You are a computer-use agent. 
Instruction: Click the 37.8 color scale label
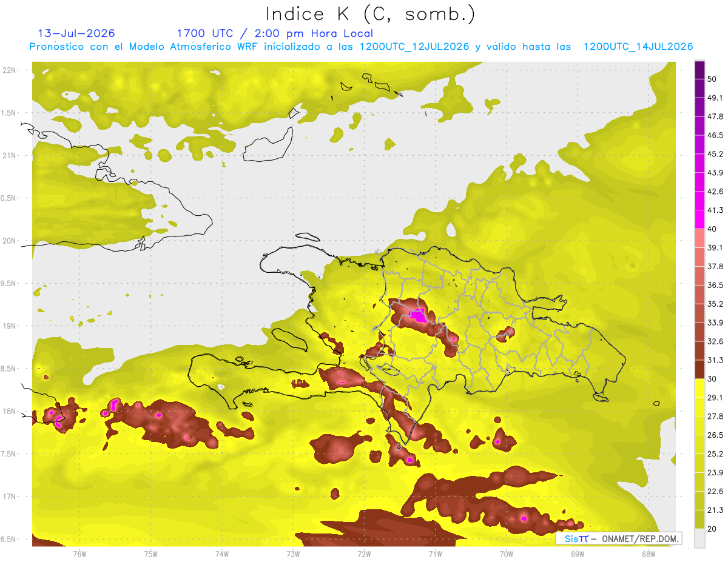pos(715,266)
